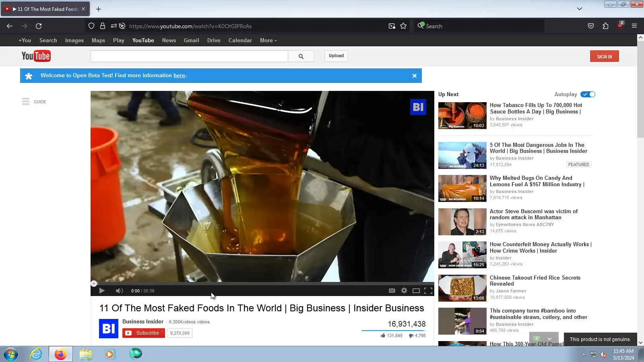Open Drive in the Google bar

214,40
